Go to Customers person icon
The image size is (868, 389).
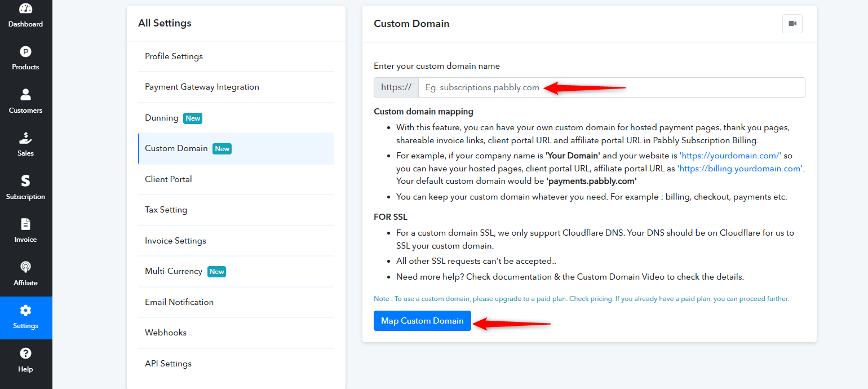26,95
